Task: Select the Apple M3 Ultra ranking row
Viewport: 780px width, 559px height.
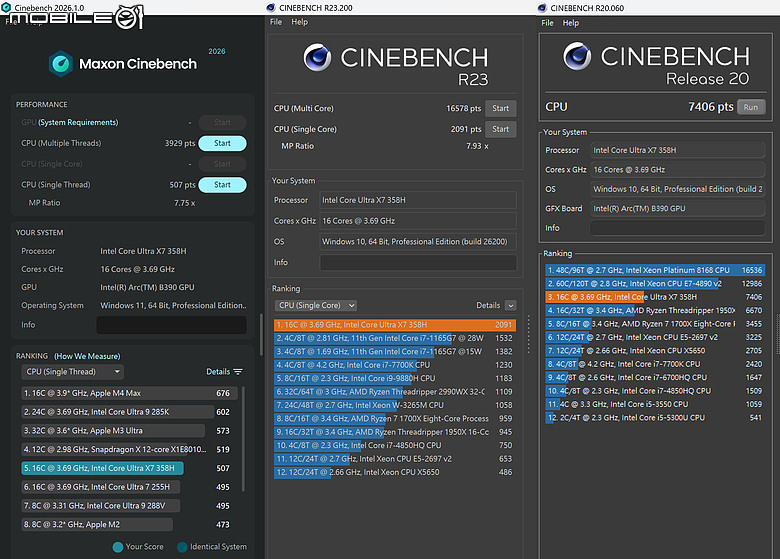Action: point(129,431)
